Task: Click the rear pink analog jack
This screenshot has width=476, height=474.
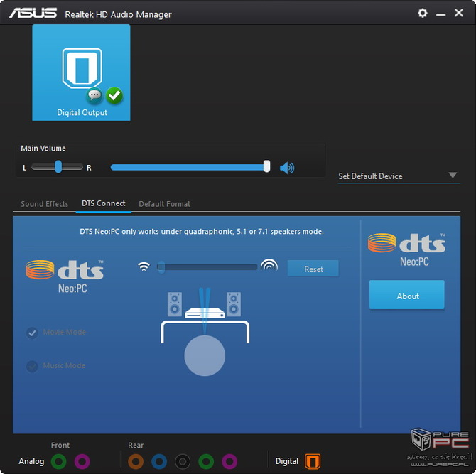Action: (229, 461)
